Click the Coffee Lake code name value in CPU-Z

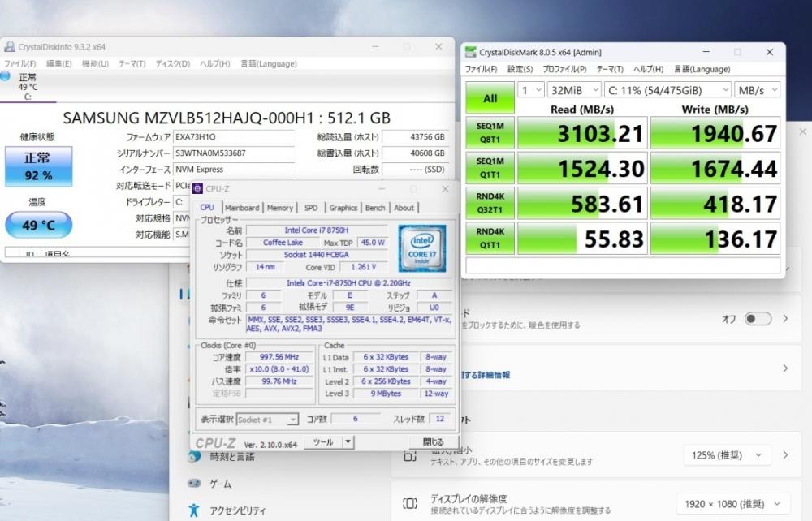coord(283,242)
